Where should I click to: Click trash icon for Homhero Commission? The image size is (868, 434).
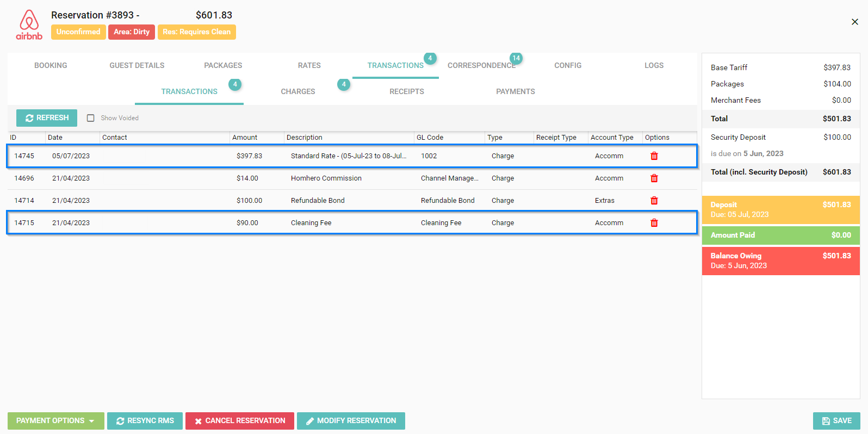(x=654, y=178)
